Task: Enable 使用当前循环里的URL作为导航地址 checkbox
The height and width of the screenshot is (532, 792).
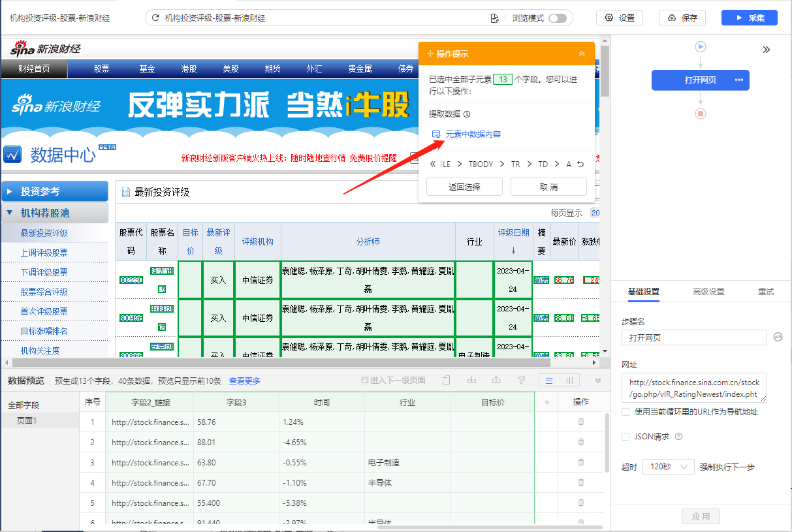Action: [x=626, y=412]
